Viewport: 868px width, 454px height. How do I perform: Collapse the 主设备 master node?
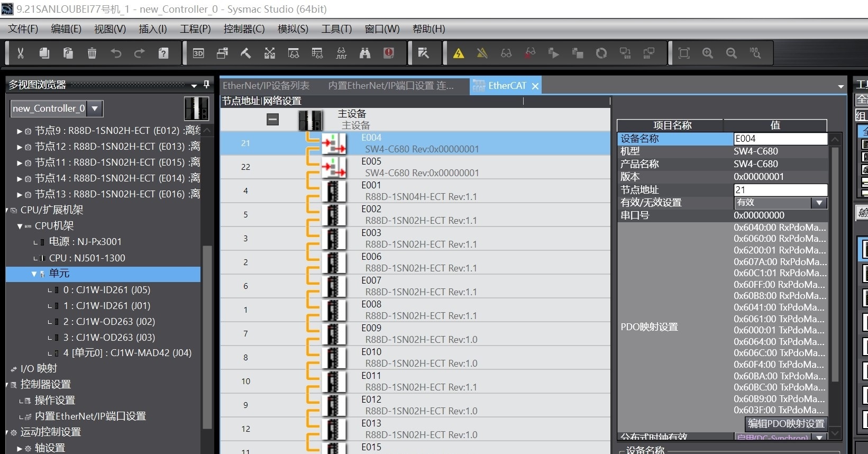[x=272, y=120]
